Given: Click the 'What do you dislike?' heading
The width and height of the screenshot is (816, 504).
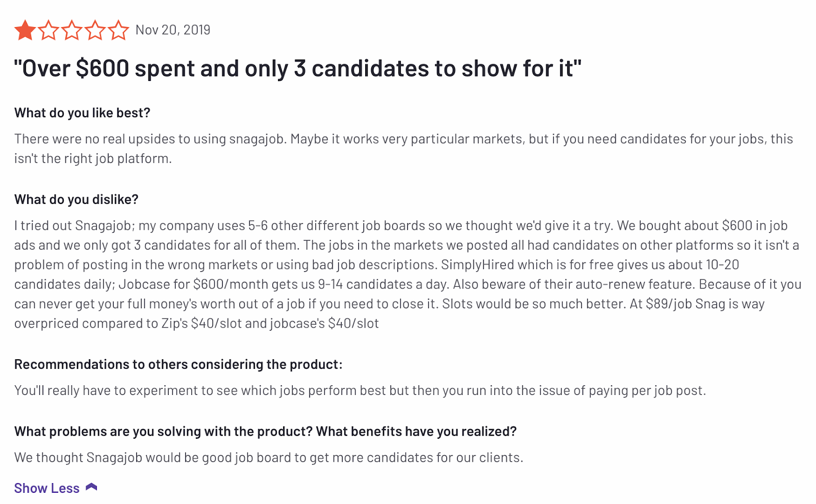Looking at the screenshot, I should [x=76, y=199].
